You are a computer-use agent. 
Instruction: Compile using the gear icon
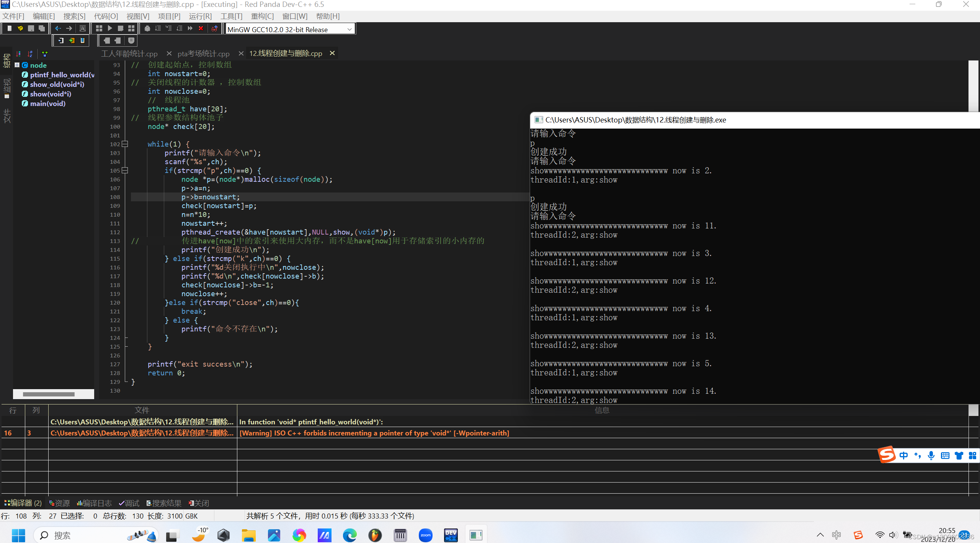click(148, 28)
